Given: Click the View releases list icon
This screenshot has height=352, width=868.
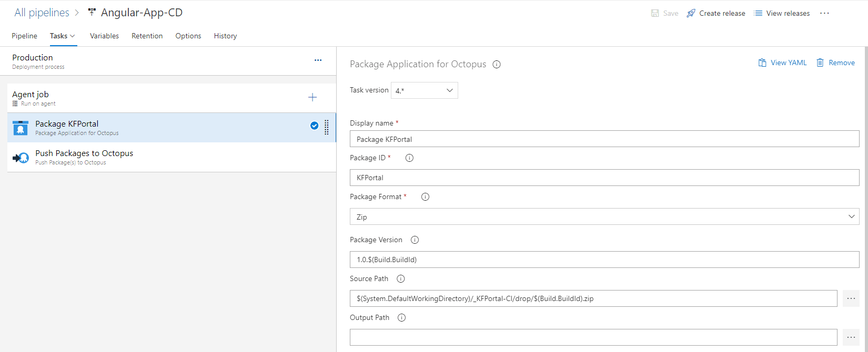Looking at the screenshot, I should pyautogui.click(x=758, y=13).
